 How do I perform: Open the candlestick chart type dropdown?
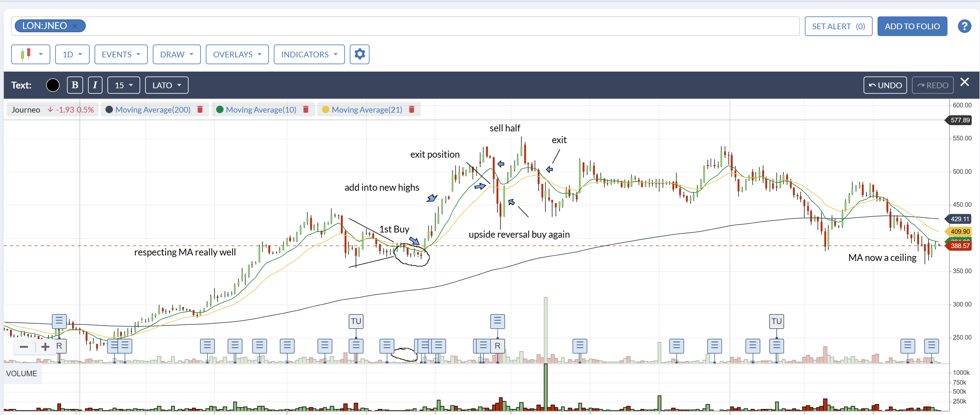coord(30,54)
